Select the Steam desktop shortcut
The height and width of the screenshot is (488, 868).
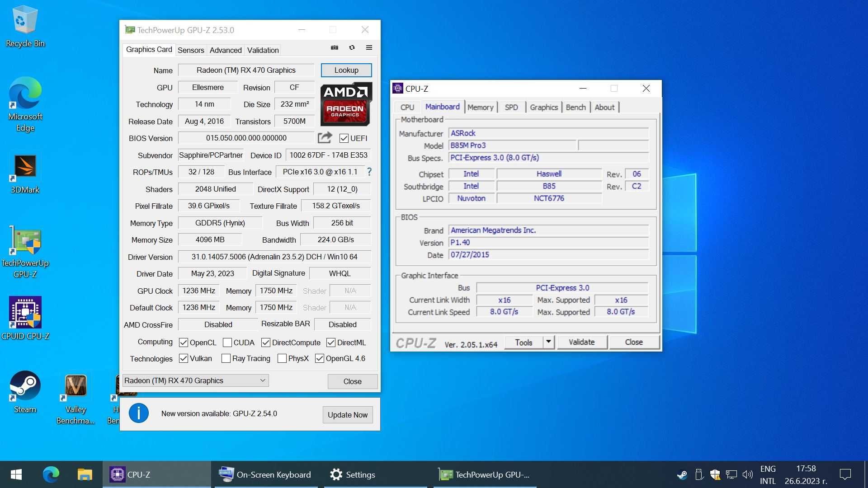[25, 392]
